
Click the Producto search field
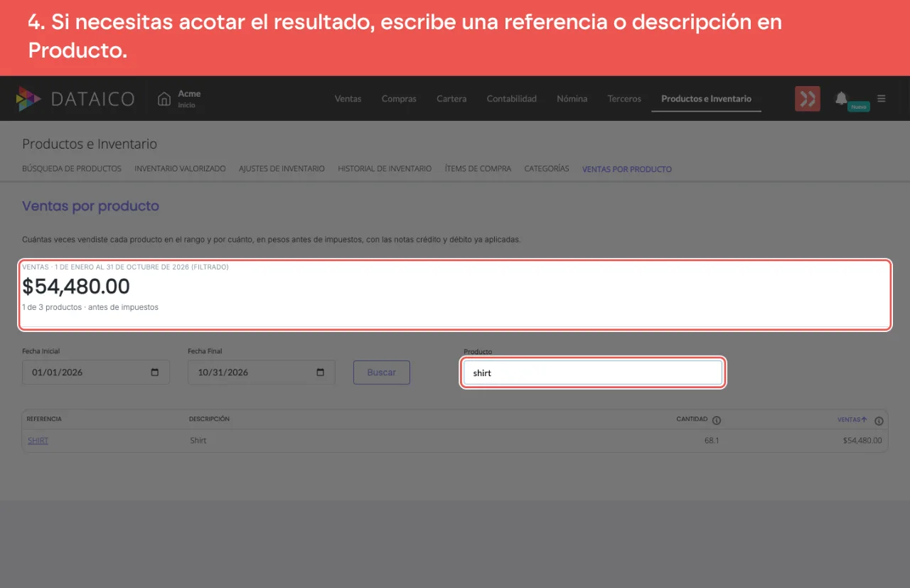593,373
